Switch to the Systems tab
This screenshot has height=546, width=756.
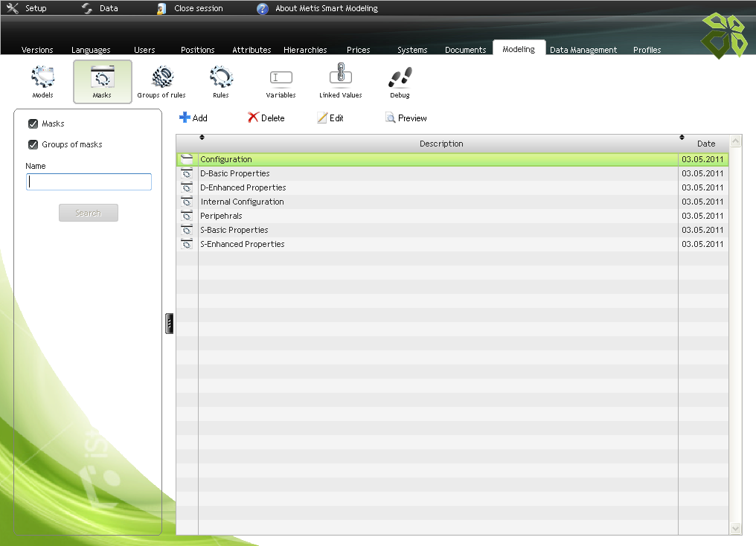click(x=412, y=50)
